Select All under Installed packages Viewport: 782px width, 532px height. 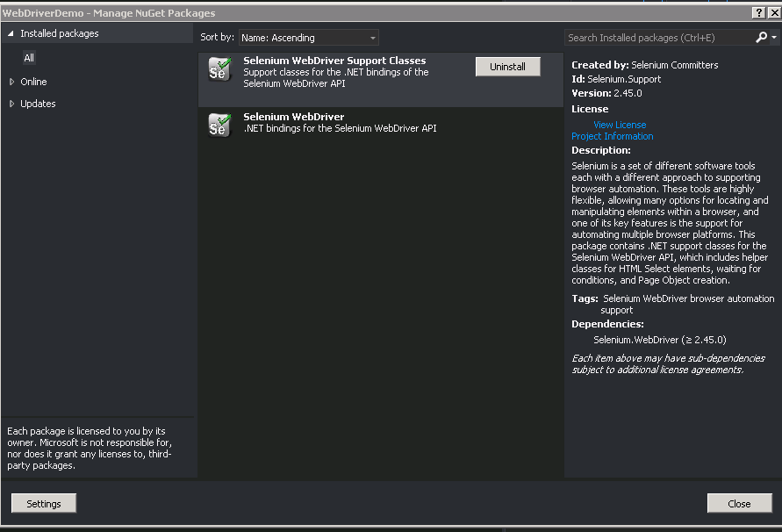click(x=30, y=58)
